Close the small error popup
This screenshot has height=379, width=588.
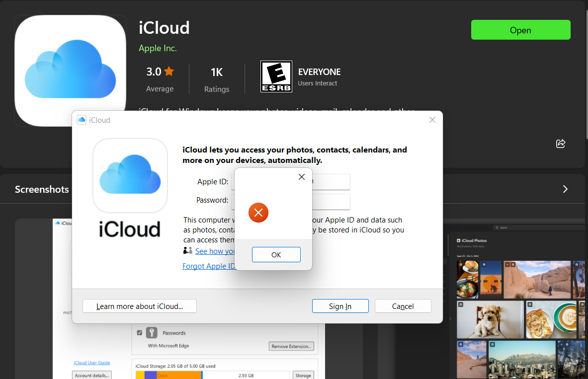coord(302,177)
